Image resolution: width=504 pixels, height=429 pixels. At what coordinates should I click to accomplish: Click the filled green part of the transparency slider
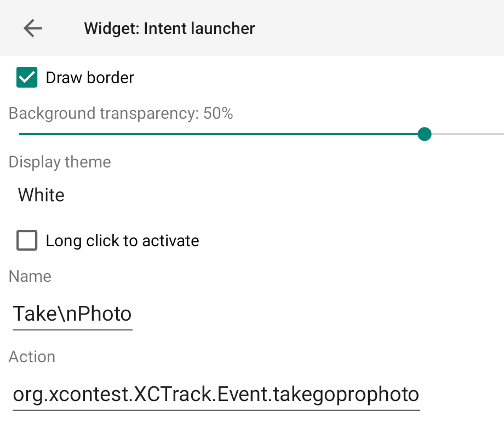pyautogui.click(x=219, y=134)
